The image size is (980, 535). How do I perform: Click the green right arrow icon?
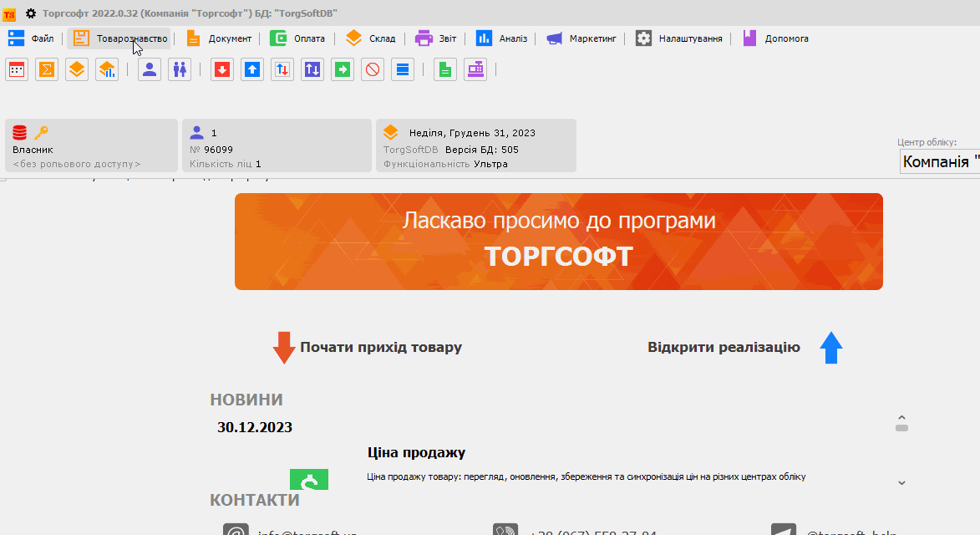(342, 69)
